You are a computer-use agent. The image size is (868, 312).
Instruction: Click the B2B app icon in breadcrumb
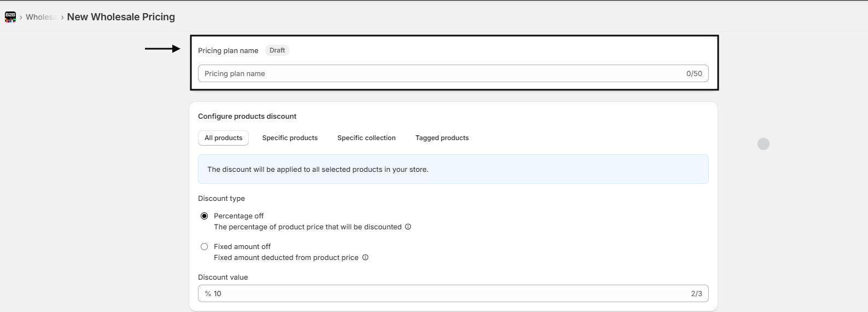[x=10, y=17]
